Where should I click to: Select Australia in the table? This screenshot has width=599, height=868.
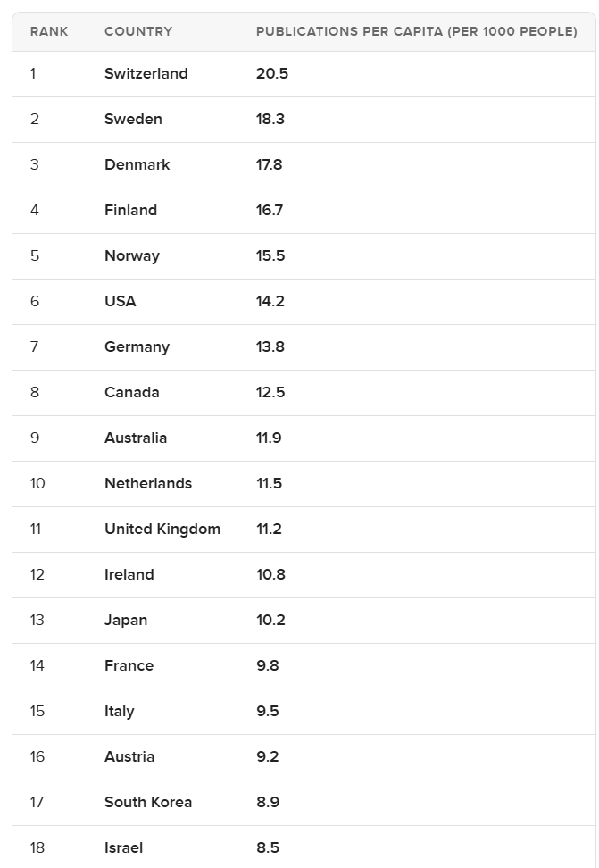pos(136,438)
